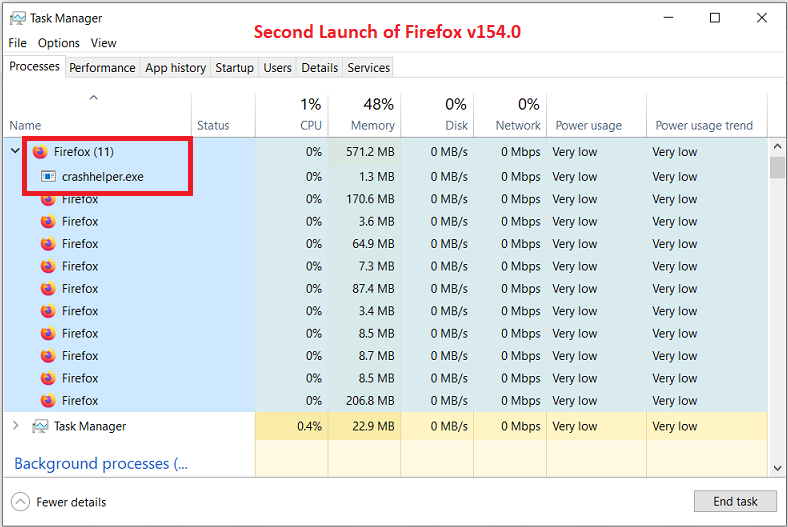Click the Fewer details label

click(x=71, y=502)
